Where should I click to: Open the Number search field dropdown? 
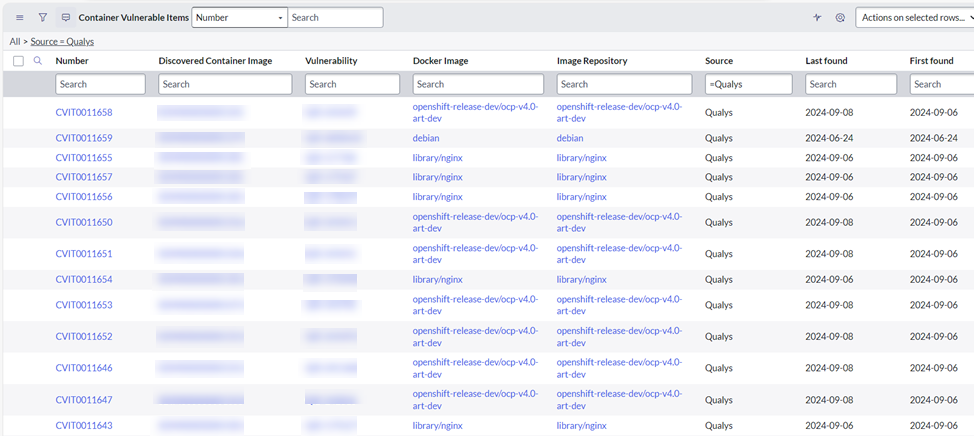[239, 18]
